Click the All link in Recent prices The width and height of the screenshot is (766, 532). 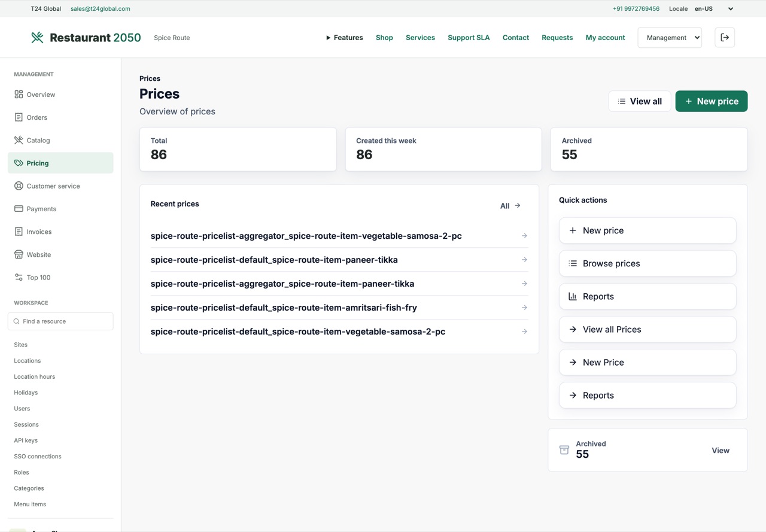point(510,206)
